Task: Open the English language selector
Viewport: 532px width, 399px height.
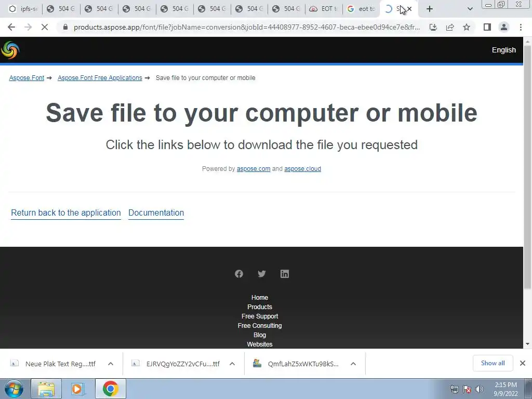Action: (x=503, y=50)
